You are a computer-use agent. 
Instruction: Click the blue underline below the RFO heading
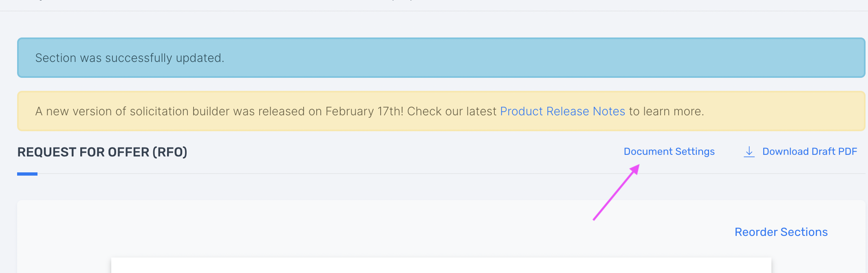click(x=27, y=174)
